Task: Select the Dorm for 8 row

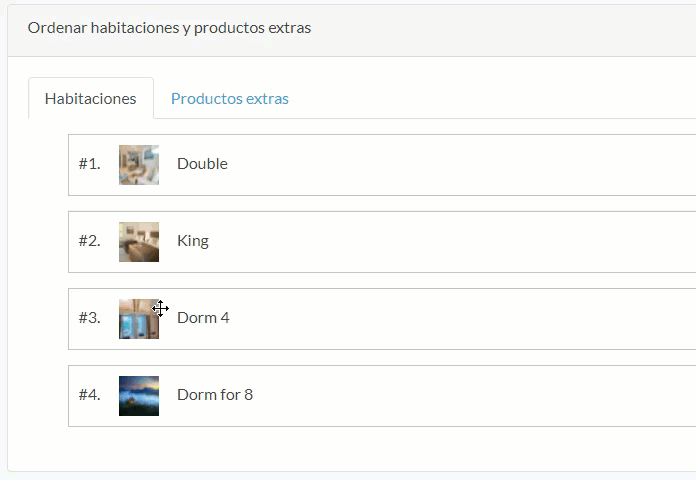Action: pos(382,396)
